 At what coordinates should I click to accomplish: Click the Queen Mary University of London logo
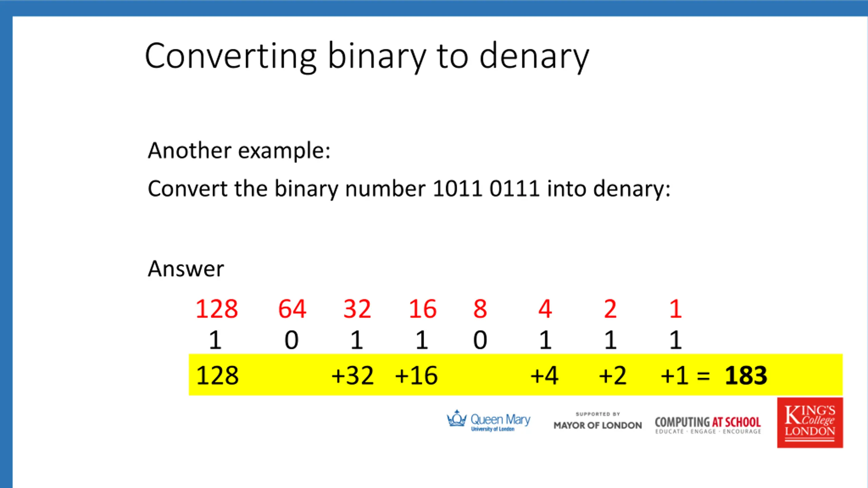coord(489,421)
